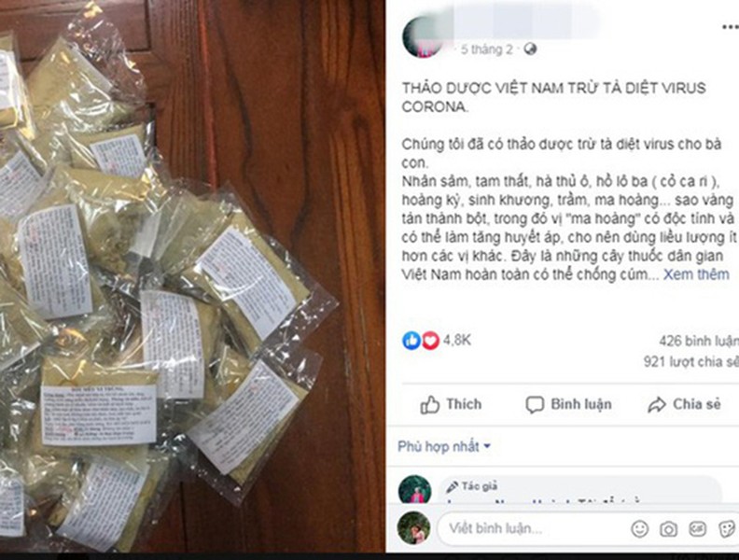This screenshot has height=560, width=739.
Task: Open the post author's profile picture
Action: coord(423,37)
